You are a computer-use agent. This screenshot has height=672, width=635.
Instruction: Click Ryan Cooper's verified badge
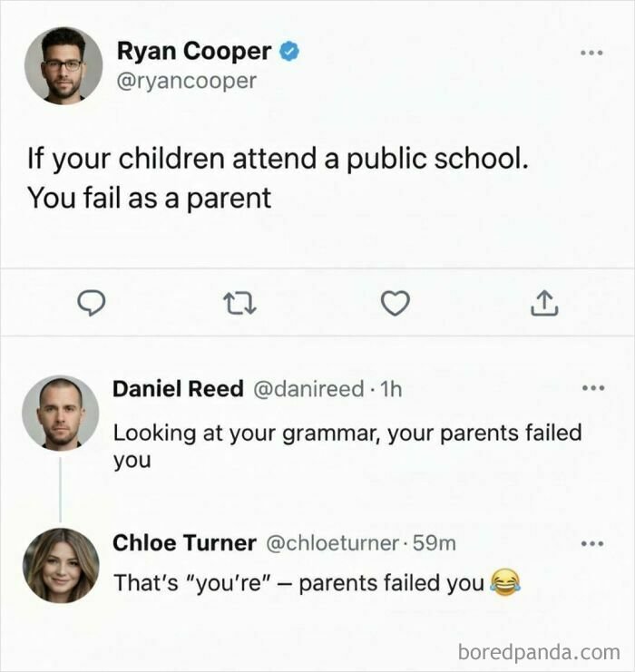289,53
